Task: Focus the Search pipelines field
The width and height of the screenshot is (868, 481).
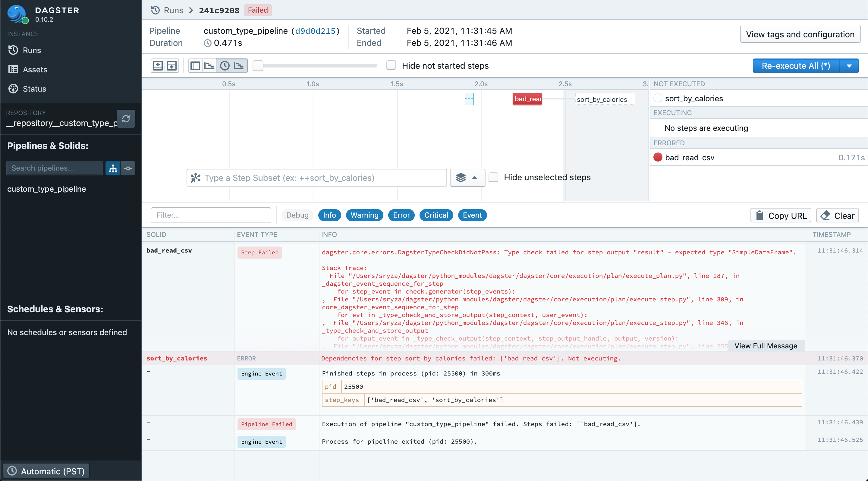Action: [x=55, y=168]
